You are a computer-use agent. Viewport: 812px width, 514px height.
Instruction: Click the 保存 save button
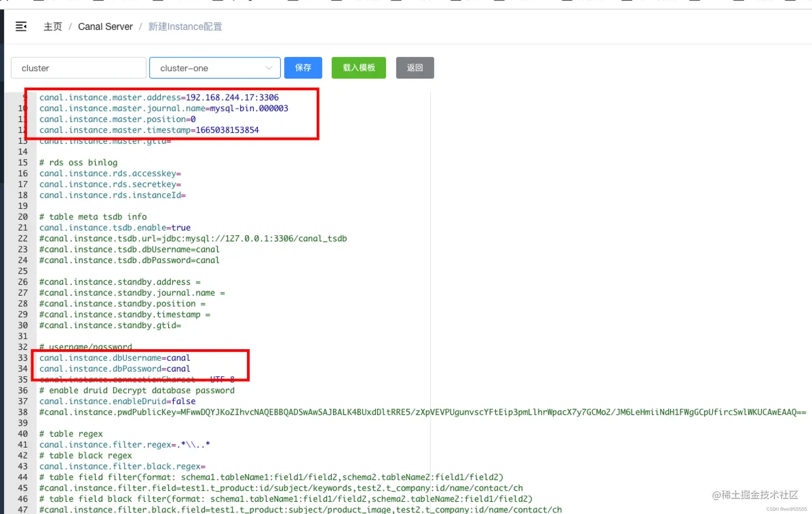[303, 68]
